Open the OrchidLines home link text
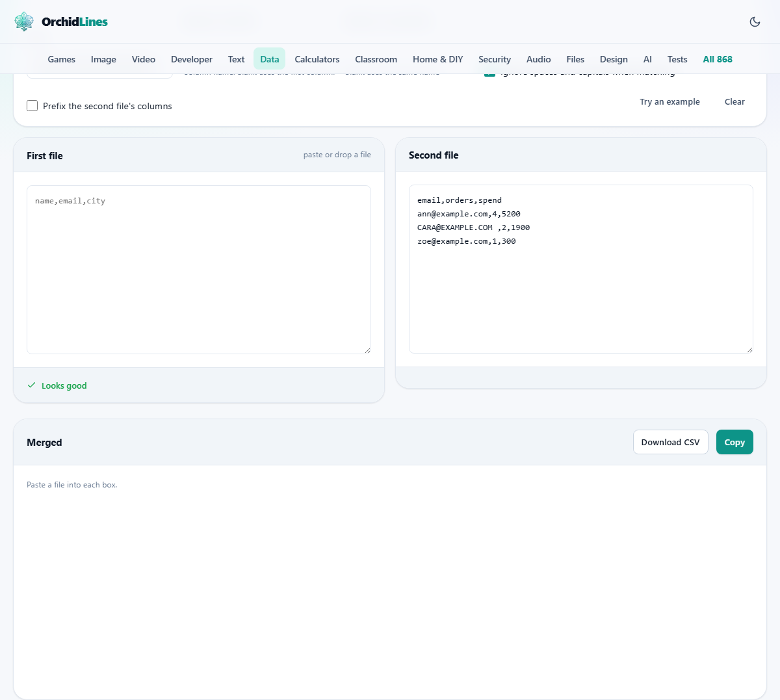The height and width of the screenshot is (700, 780). pos(75,21)
